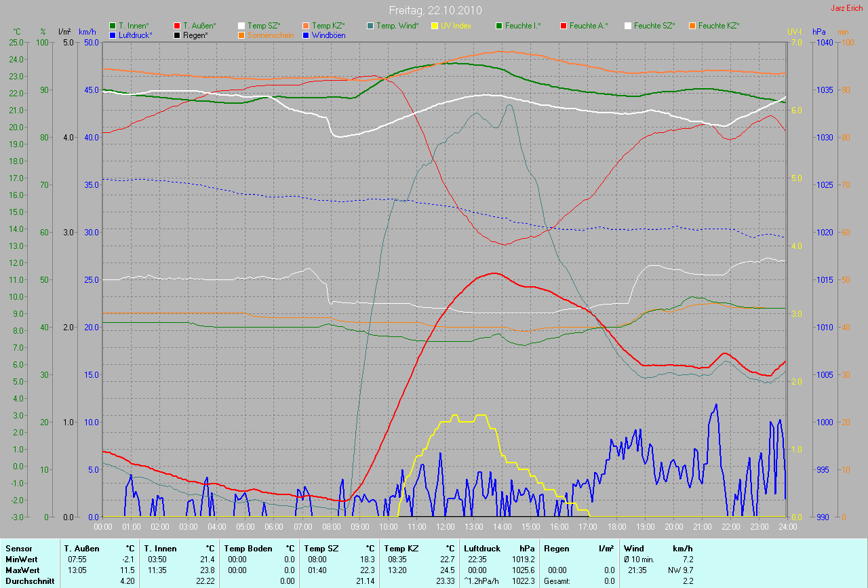Click the hPa axis unit label

(x=821, y=32)
